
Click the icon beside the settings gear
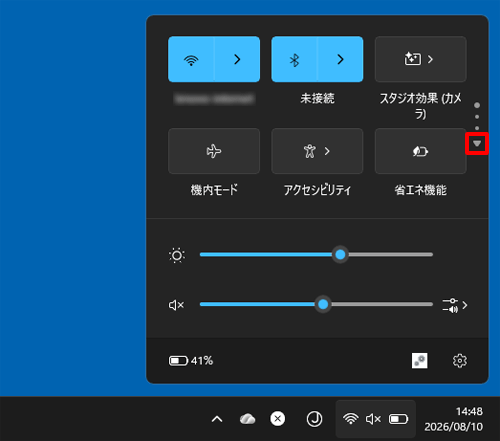pos(420,361)
